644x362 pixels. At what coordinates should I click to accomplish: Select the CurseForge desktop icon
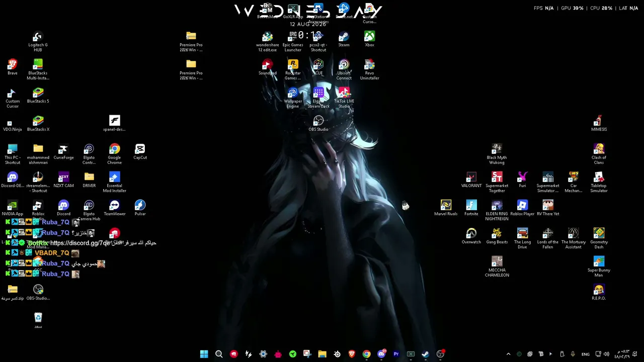point(63,151)
